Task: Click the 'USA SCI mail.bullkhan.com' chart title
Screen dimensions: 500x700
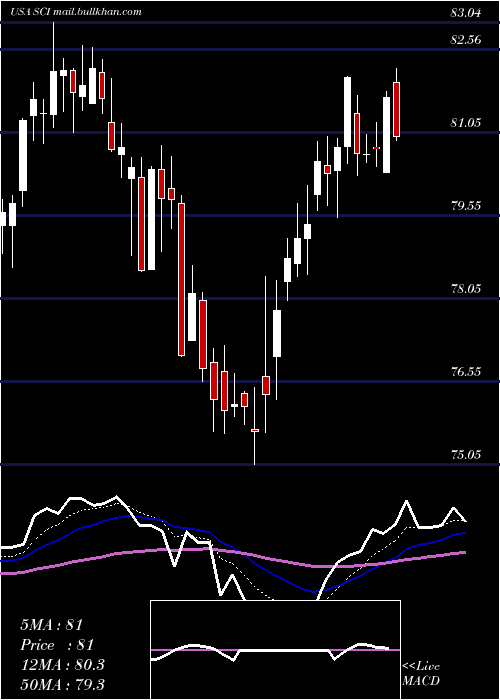Action: 75,12
